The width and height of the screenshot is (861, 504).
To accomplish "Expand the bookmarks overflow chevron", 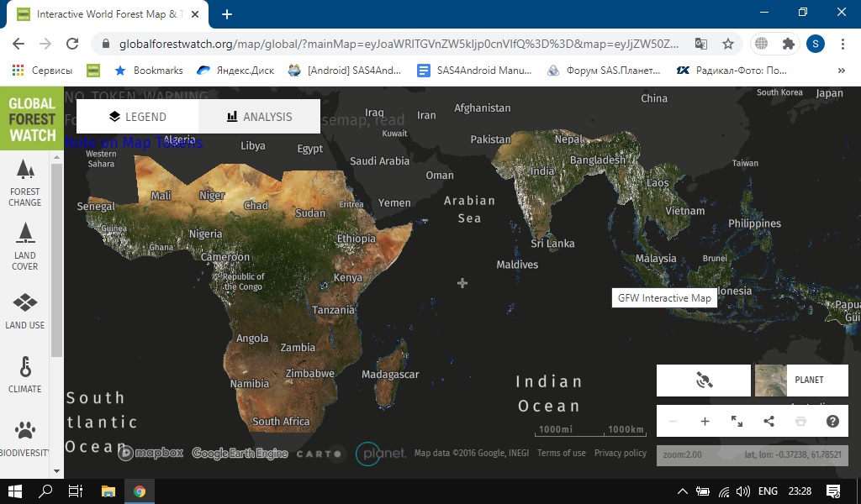I will click(842, 71).
